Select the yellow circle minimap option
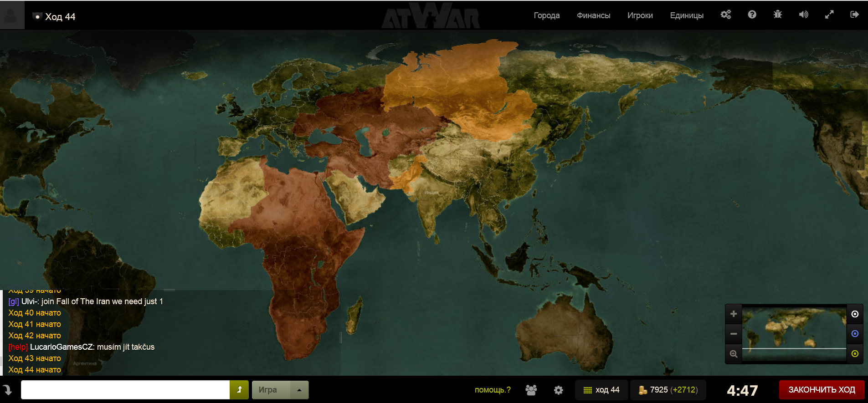Image resolution: width=868 pixels, height=403 pixels. [855, 354]
